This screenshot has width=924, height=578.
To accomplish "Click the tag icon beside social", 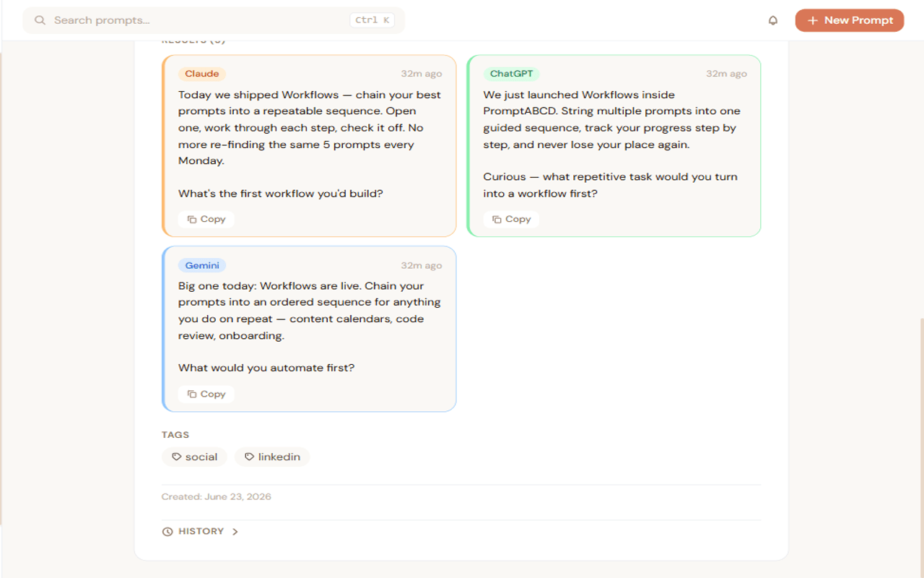I will tap(176, 457).
